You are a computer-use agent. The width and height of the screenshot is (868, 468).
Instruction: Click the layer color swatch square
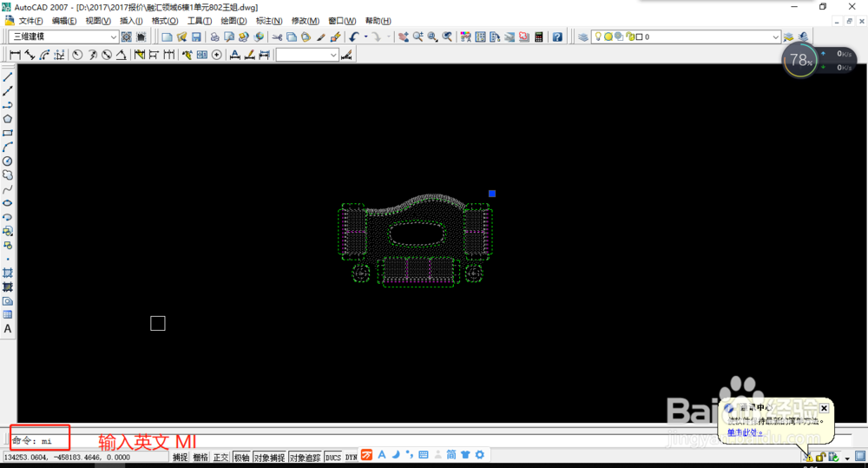click(x=640, y=36)
